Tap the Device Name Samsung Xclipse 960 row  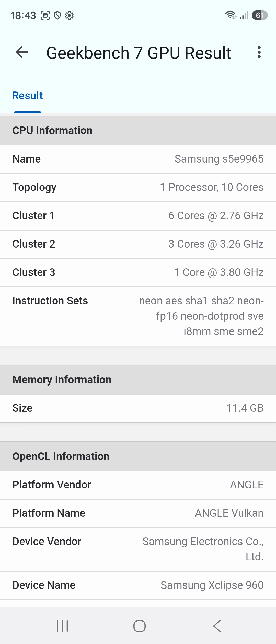(x=138, y=585)
